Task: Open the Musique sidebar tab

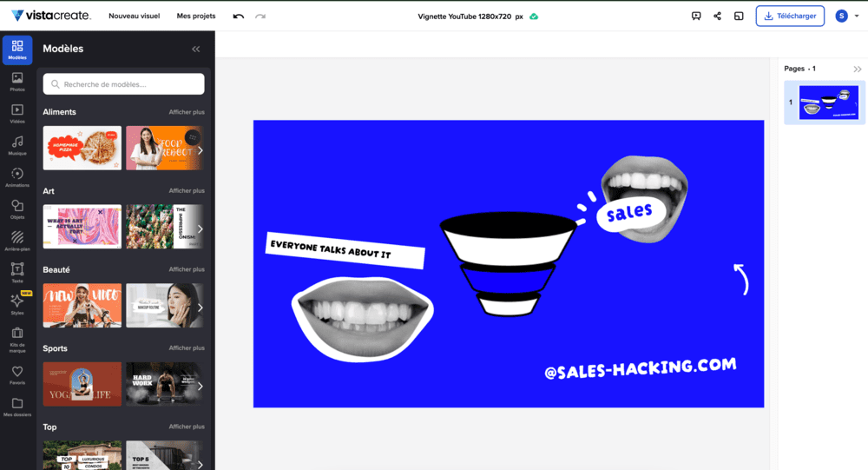Action: (17, 146)
